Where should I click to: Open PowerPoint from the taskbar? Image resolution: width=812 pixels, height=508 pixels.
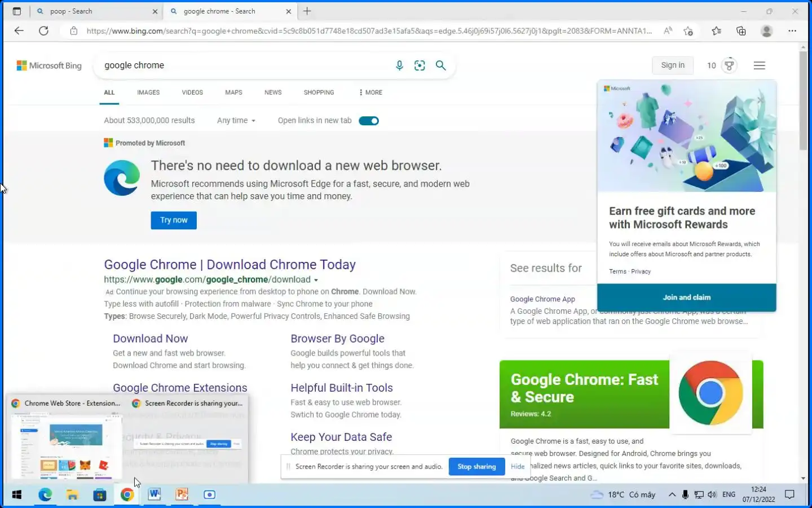tap(182, 494)
